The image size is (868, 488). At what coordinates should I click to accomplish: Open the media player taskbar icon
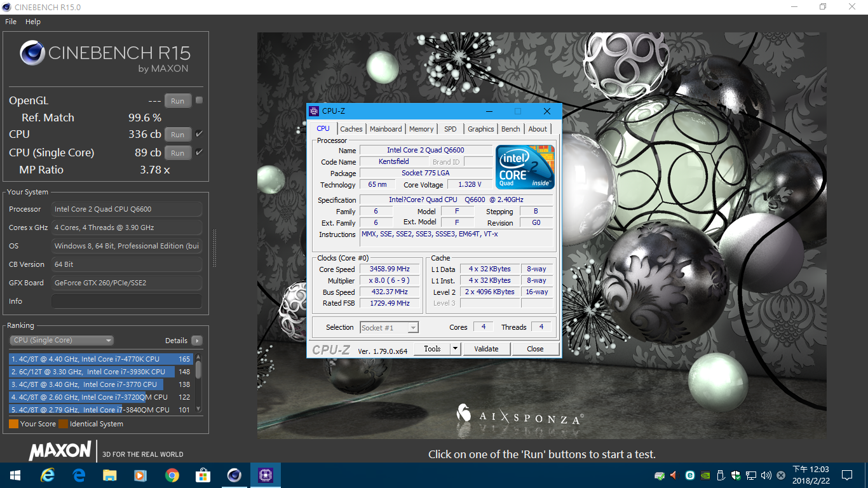[x=141, y=475]
